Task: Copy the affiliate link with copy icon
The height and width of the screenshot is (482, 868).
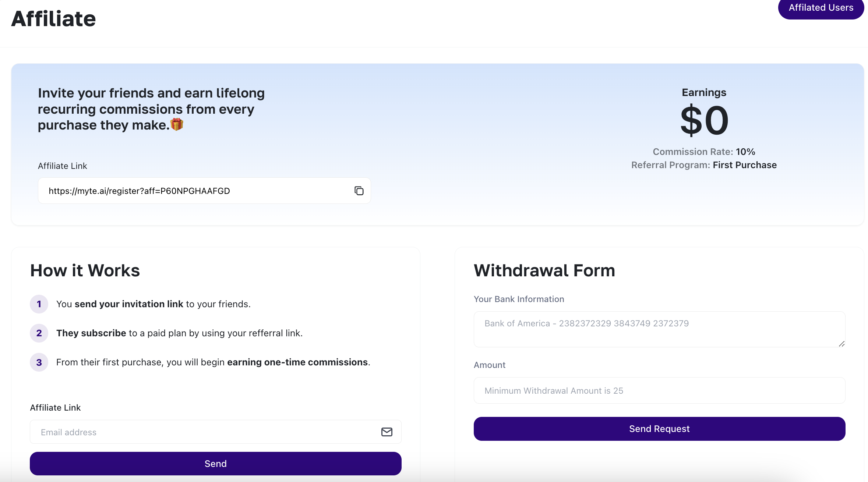Action: (x=359, y=191)
